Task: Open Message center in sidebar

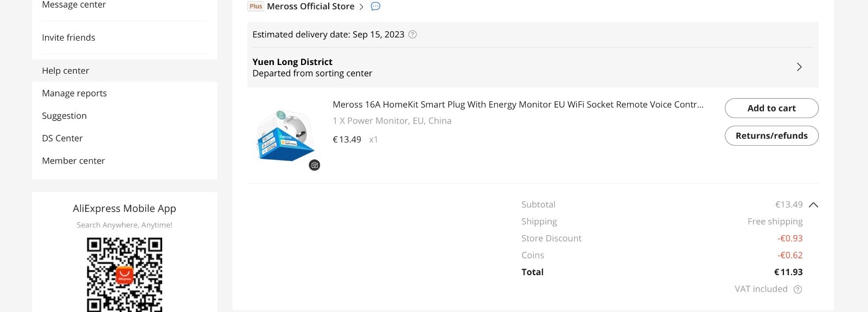Action: 74,5
